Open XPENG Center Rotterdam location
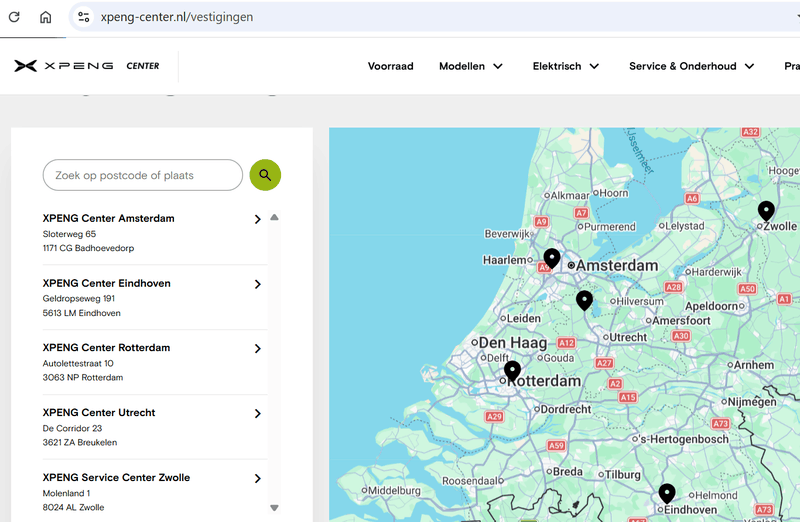The height and width of the screenshot is (522, 800). click(106, 347)
